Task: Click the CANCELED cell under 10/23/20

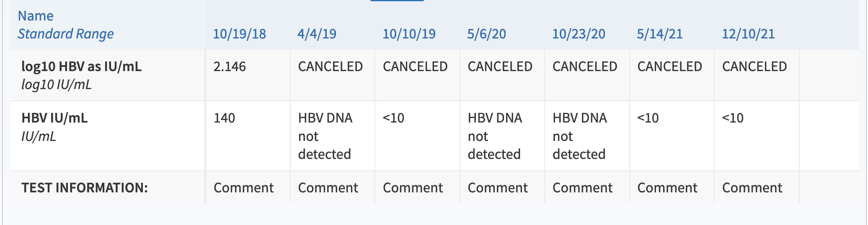Action: (585, 66)
